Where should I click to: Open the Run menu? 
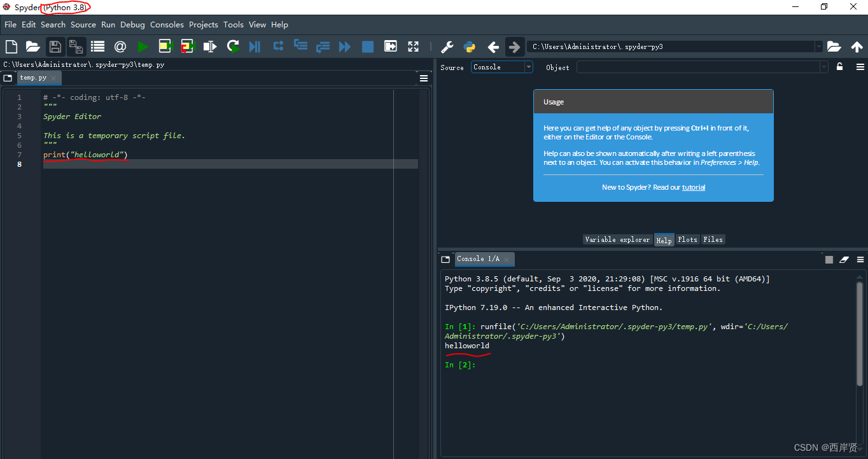pos(108,24)
